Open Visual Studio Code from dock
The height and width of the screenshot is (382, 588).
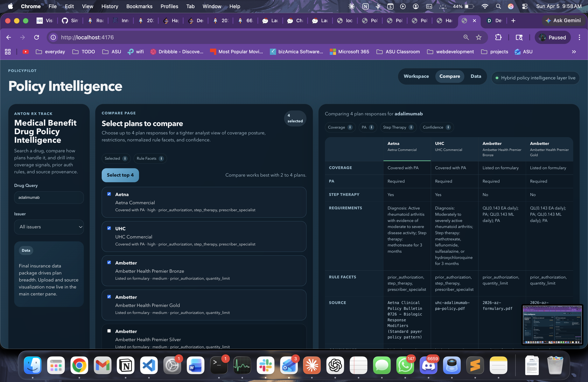pyautogui.click(x=149, y=365)
